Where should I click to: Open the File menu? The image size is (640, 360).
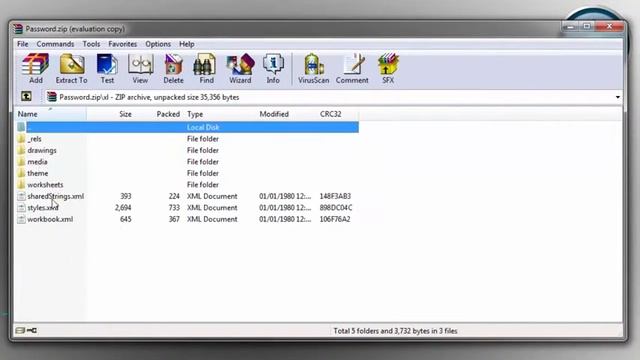[22, 44]
